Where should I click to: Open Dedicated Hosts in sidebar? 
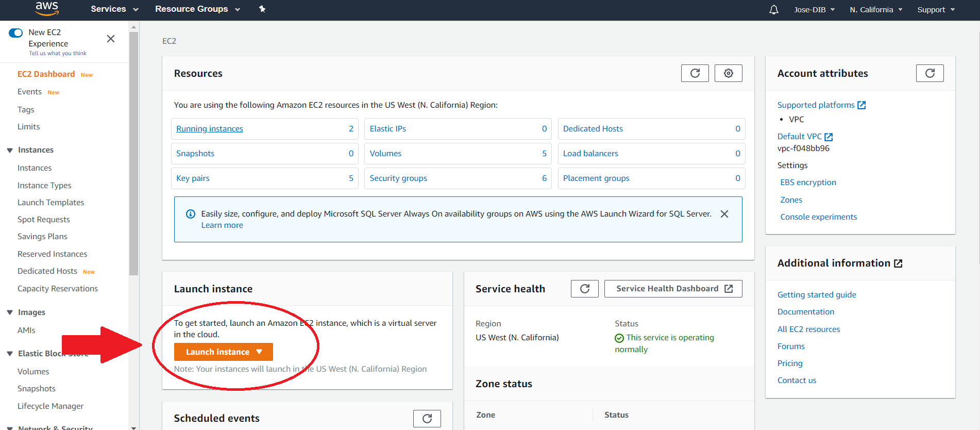pyautogui.click(x=47, y=271)
